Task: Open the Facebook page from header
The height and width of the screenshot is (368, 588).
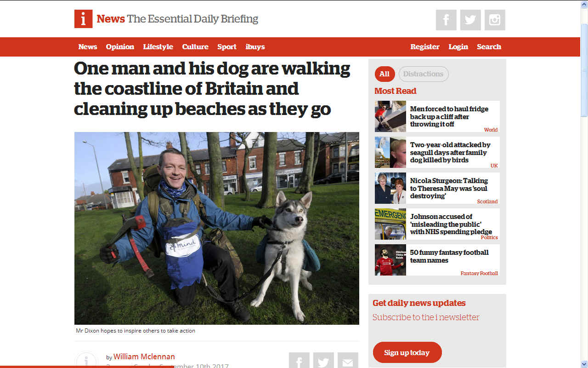Action: click(446, 20)
